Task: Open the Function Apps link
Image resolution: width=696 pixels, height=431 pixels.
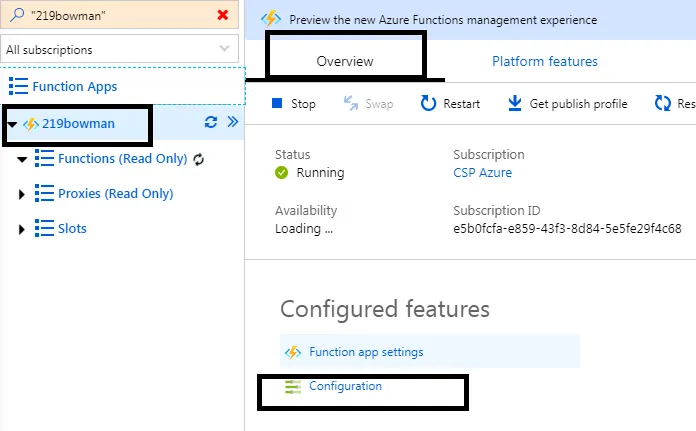Action: tap(75, 87)
